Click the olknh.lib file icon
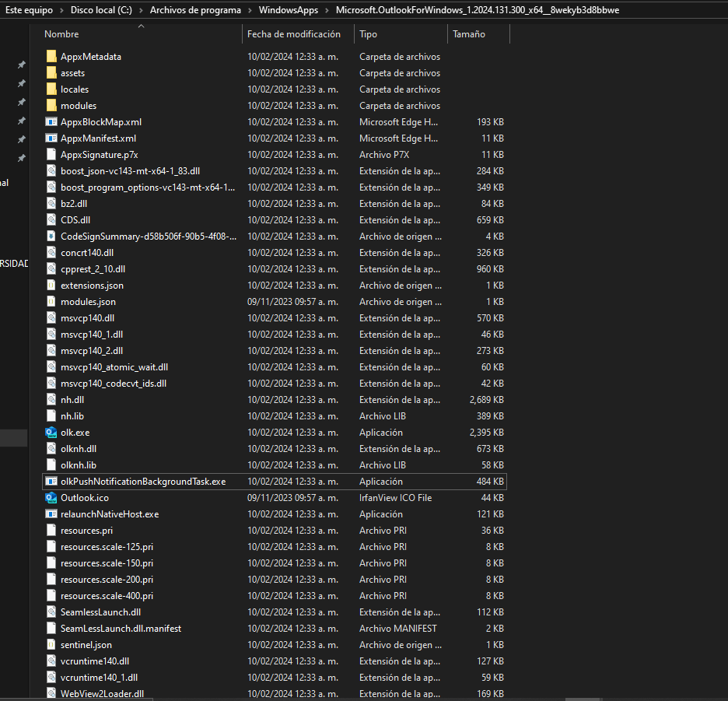The height and width of the screenshot is (701, 728). pos(51,465)
